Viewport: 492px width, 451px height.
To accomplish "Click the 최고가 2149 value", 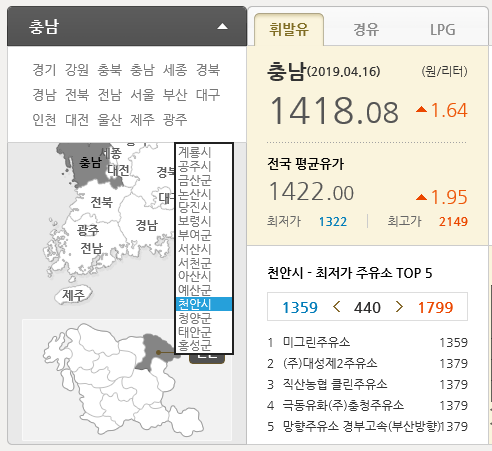I will 453,222.
